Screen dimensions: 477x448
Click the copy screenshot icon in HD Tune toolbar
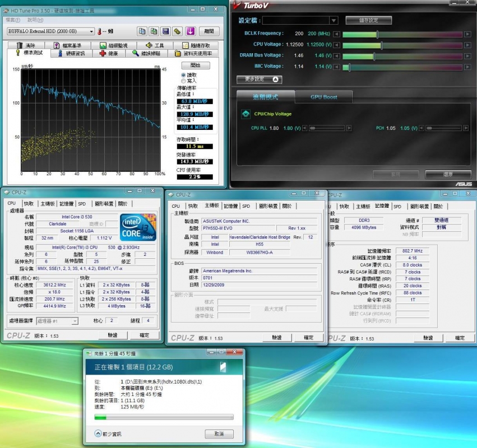click(154, 31)
